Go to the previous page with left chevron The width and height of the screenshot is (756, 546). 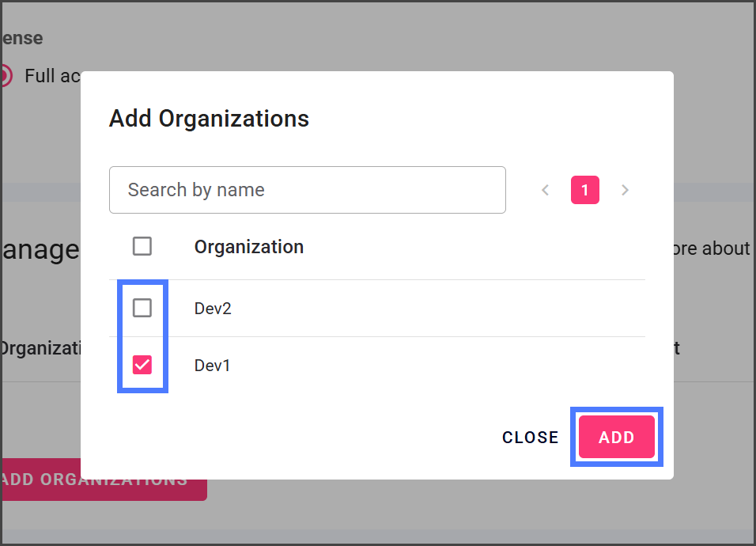545,190
